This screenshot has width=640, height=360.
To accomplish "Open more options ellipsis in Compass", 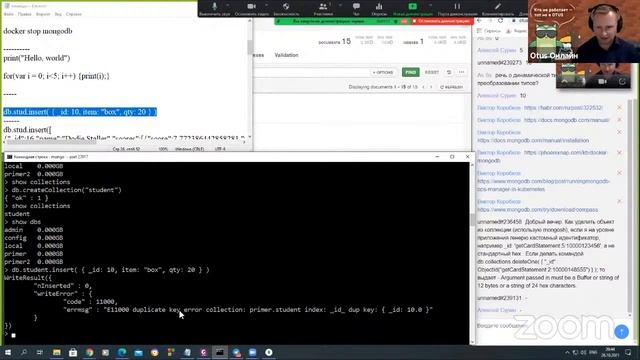I will [461, 72].
